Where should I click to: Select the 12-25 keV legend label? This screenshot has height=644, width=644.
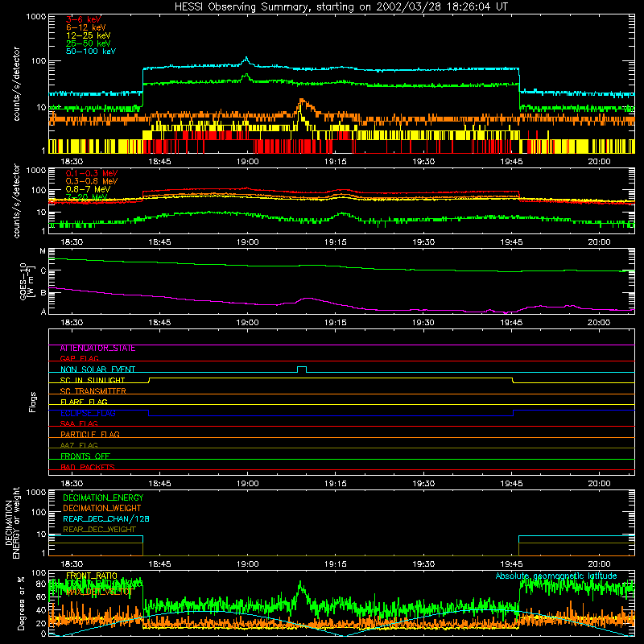click(x=89, y=35)
